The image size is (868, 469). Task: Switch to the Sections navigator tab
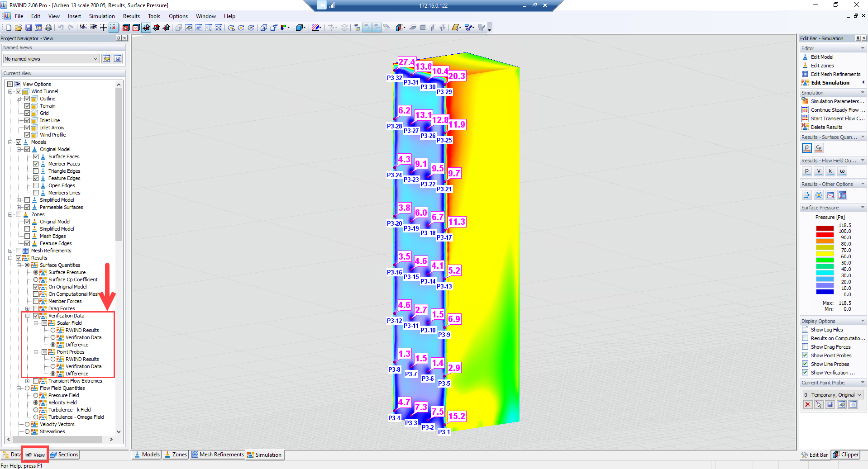click(x=64, y=455)
